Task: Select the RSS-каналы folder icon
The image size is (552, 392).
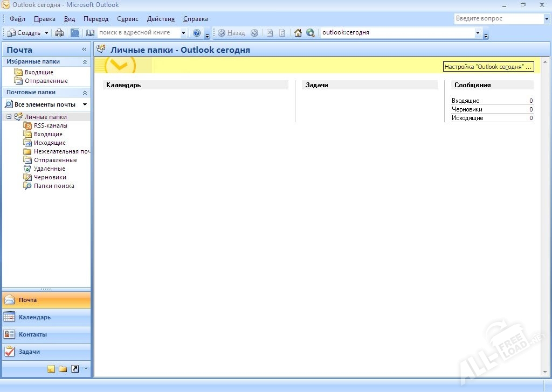Action: [28, 125]
